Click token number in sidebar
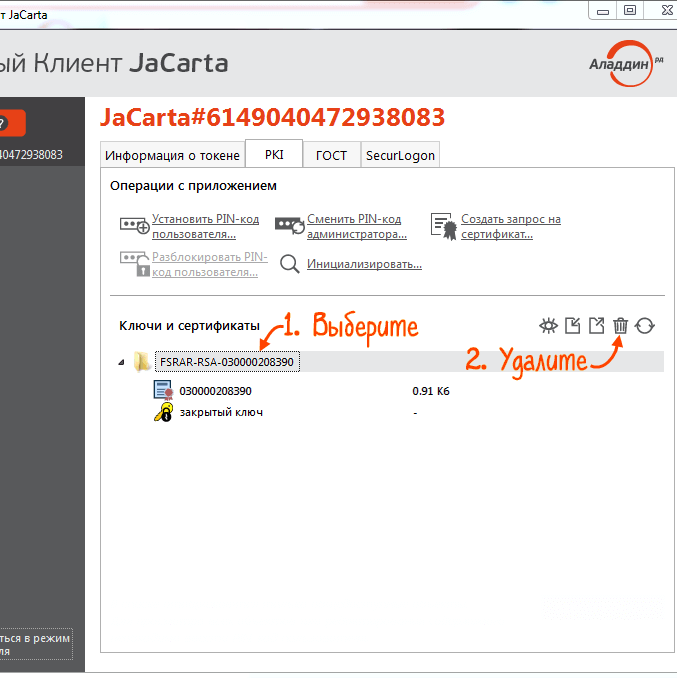677x678 pixels. [31, 154]
